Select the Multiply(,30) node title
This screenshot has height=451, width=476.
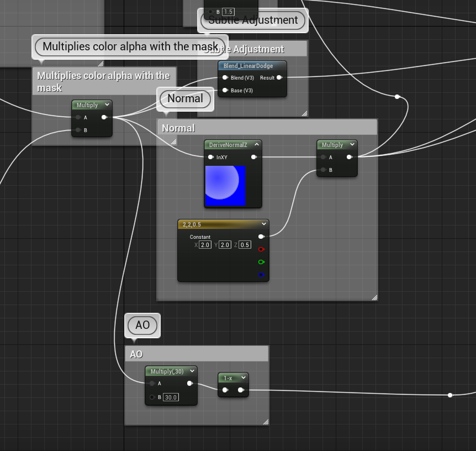coord(167,371)
